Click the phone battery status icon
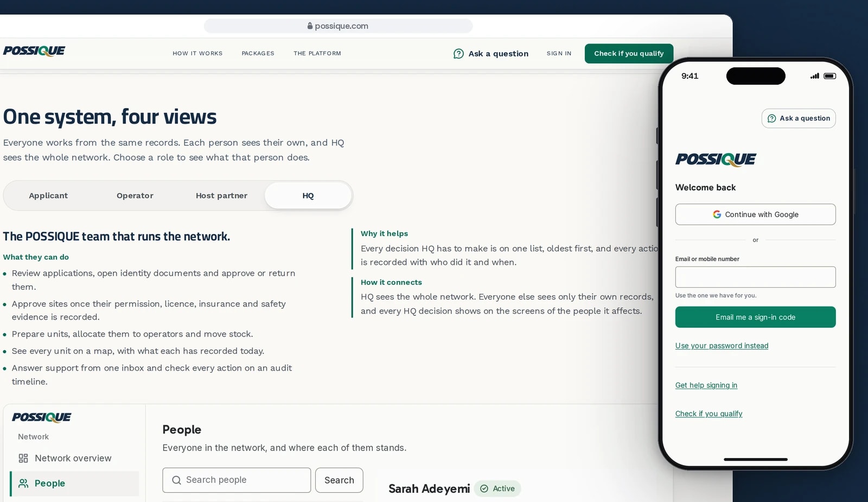The height and width of the screenshot is (502, 868). coord(829,76)
